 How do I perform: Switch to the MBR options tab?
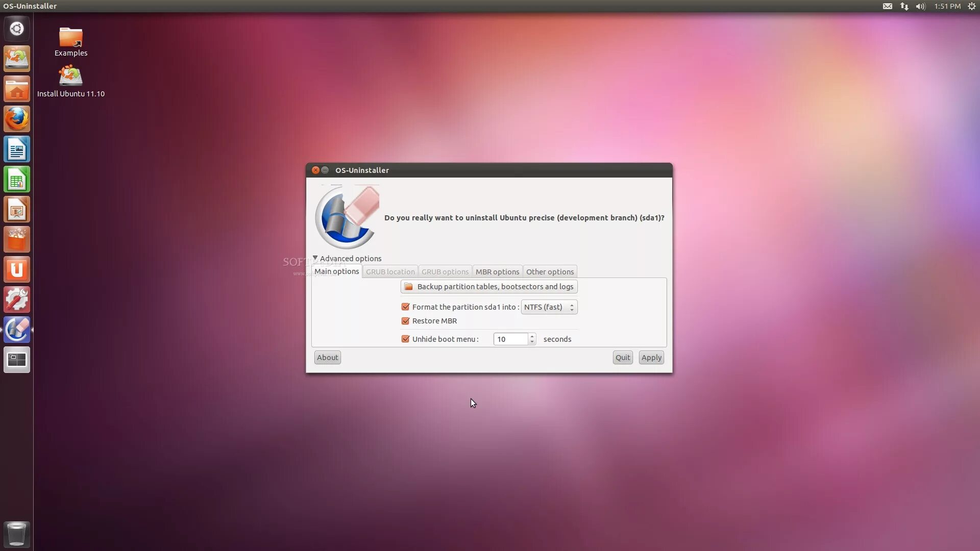pos(497,272)
